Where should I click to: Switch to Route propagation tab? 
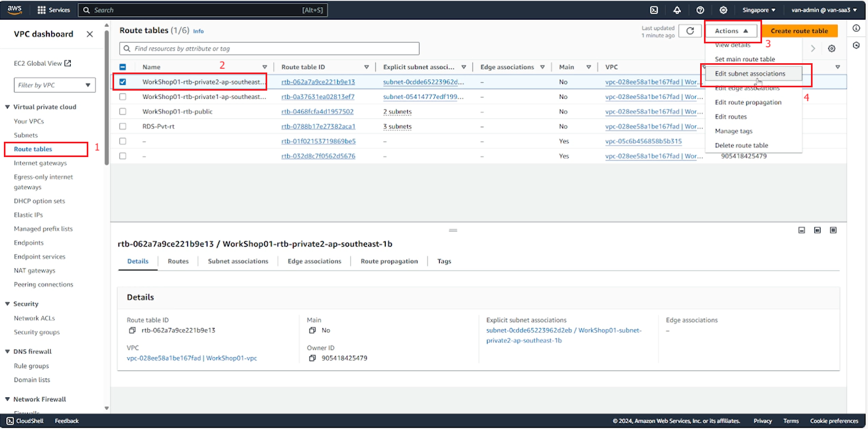pos(389,261)
